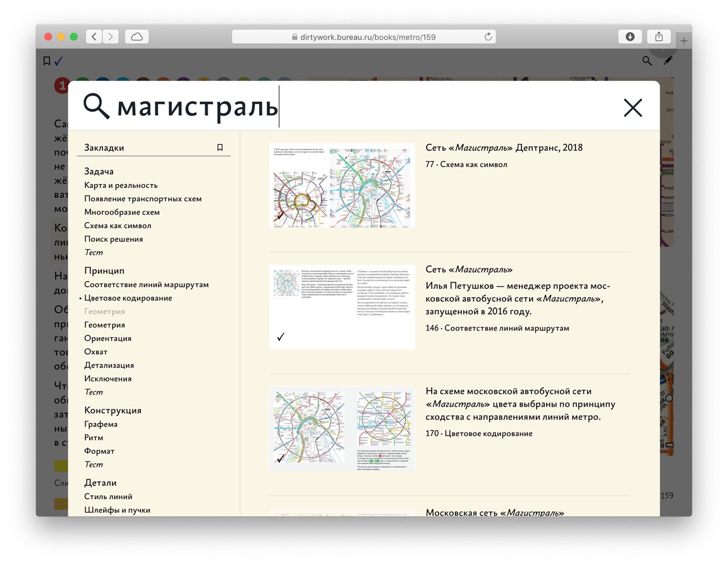Open result 'Московская сеть «Магистраль»'
This screenshot has width=728, height=564.
[x=495, y=512]
